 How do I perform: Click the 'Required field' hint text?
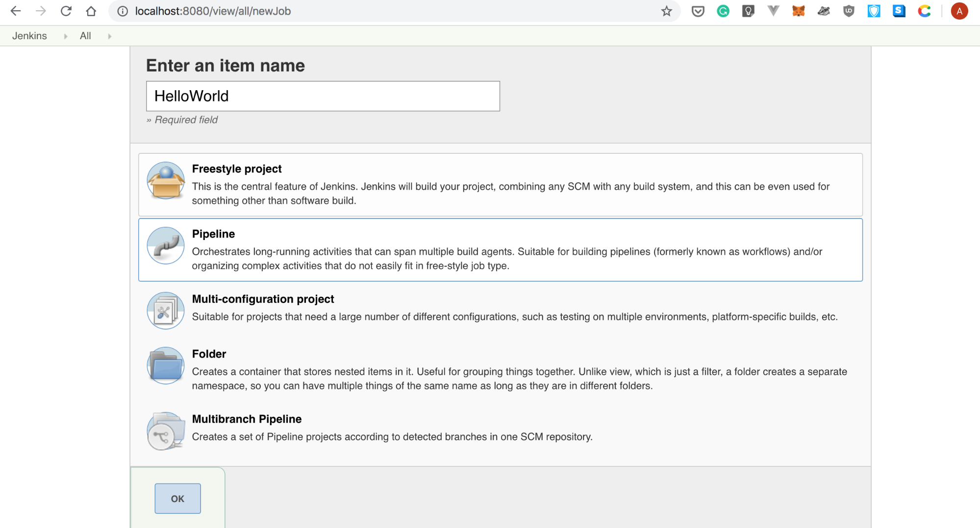pos(182,120)
